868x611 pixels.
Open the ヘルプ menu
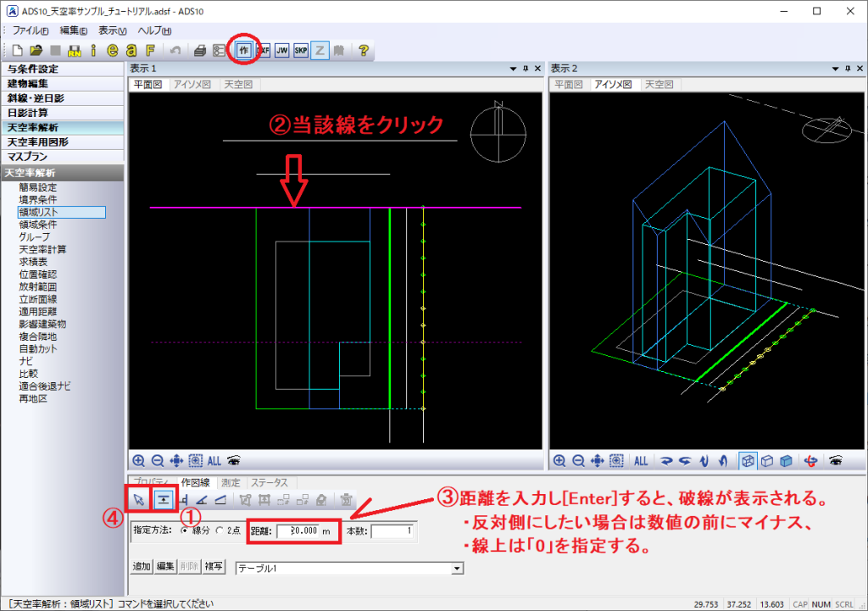[x=154, y=31]
